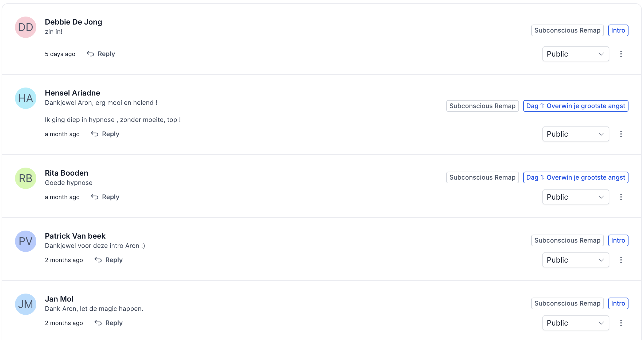Open visibility selector for Patrick Van beek's comment
The width and height of the screenshot is (644, 340).
point(576,260)
